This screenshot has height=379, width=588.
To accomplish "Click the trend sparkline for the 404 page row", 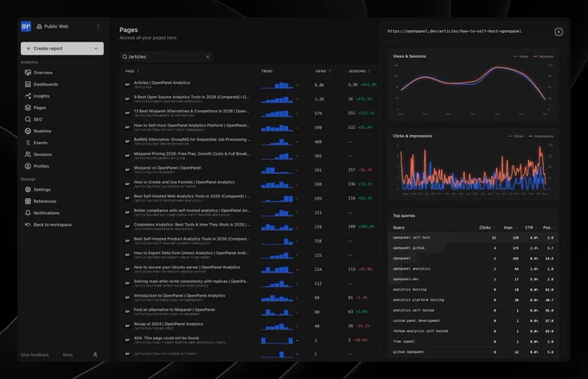I will [x=277, y=340].
